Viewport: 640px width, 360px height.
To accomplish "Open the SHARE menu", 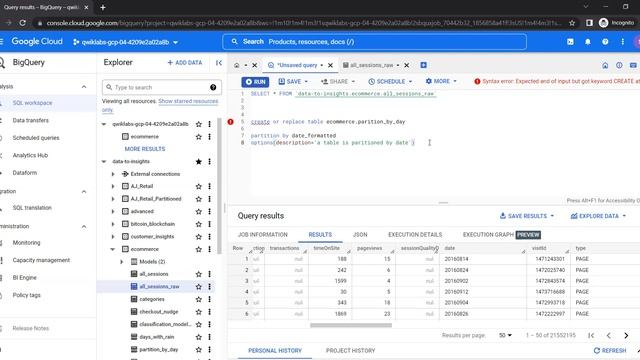I will click(x=338, y=82).
